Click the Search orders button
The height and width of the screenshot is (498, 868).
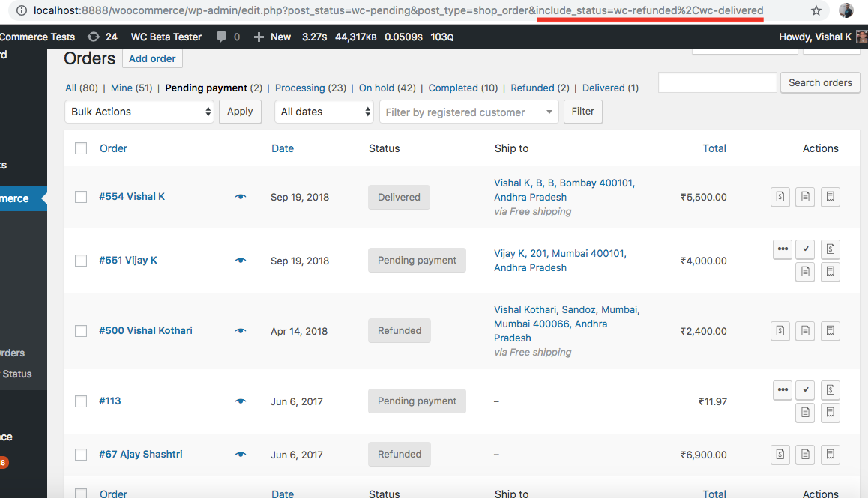click(820, 82)
